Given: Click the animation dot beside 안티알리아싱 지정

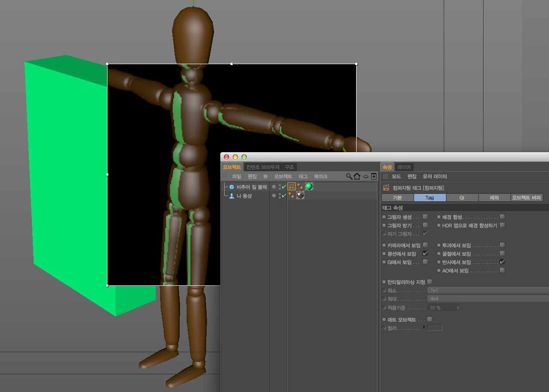Looking at the screenshot, I should tap(384, 282).
